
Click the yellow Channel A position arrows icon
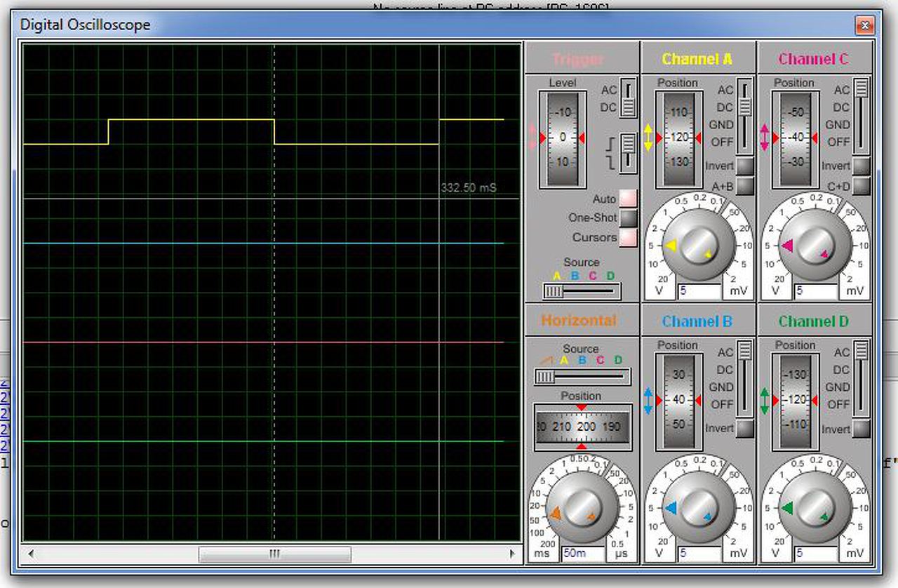click(648, 138)
